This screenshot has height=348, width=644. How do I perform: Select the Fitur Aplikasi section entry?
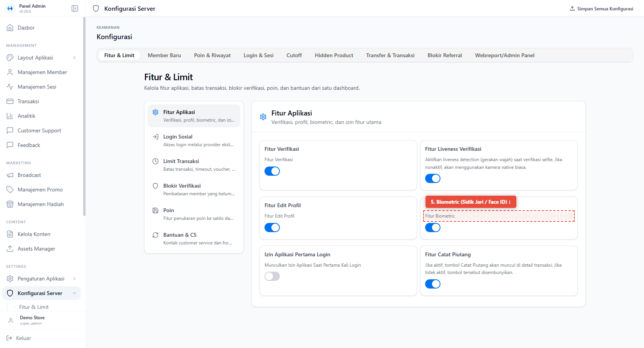click(x=194, y=116)
